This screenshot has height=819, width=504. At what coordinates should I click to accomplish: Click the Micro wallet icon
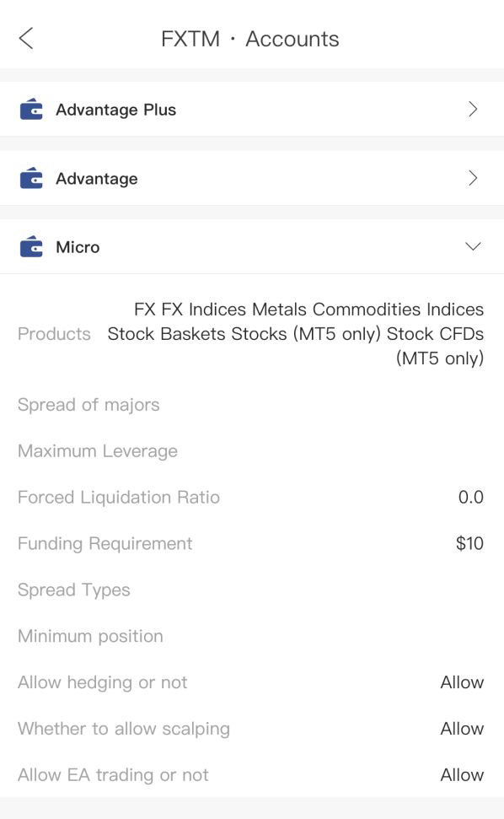[31, 246]
